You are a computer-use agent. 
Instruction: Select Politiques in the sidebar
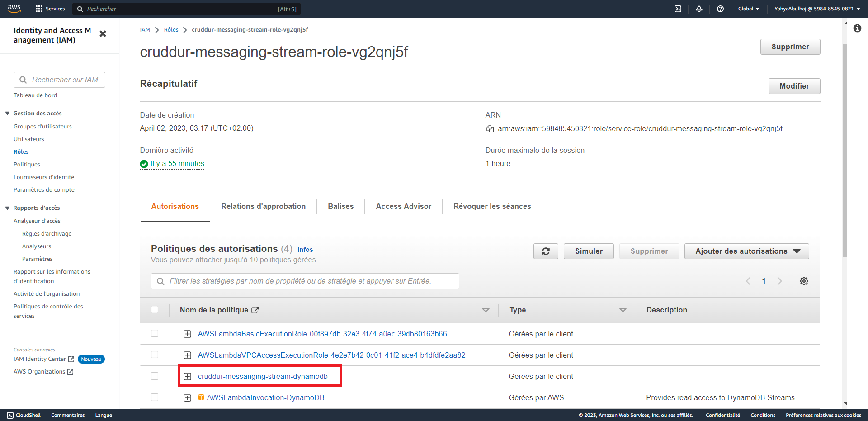[x=27, y=165]
